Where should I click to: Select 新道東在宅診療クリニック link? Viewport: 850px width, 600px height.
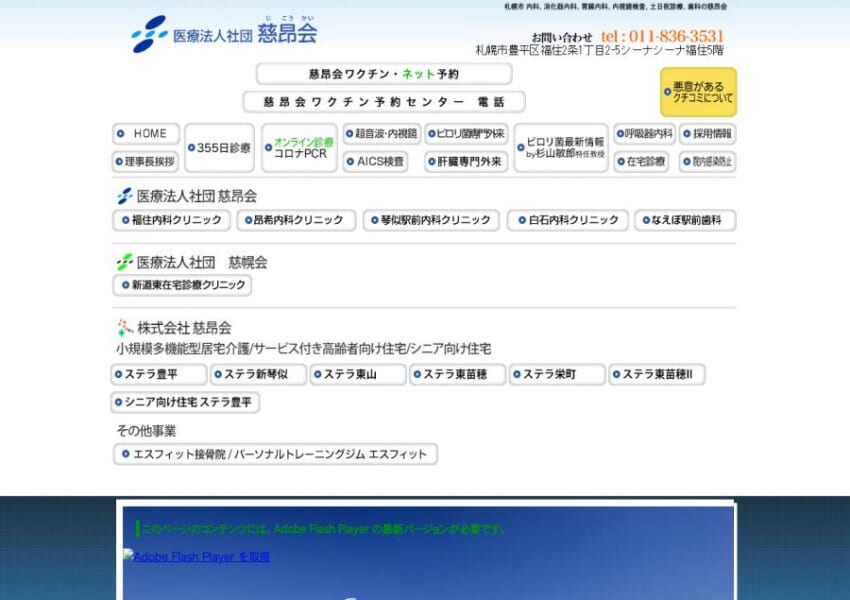(182, 285)
